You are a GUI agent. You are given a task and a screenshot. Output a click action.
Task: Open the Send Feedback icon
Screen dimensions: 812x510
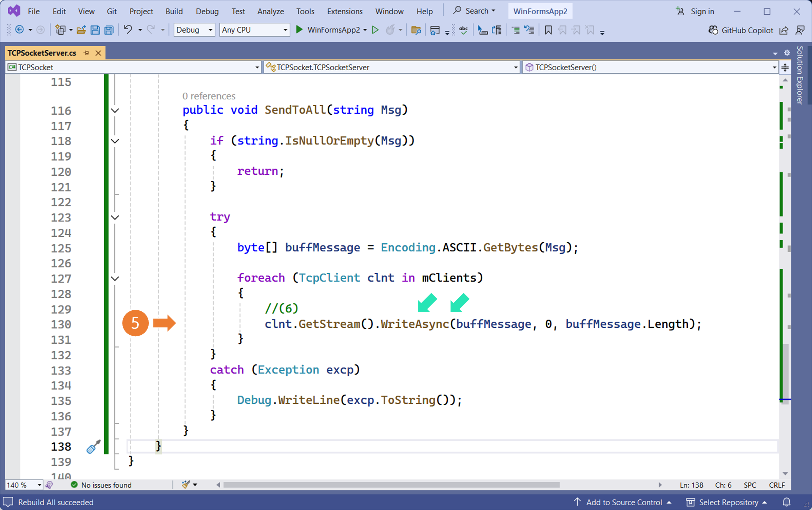[800, 30]
